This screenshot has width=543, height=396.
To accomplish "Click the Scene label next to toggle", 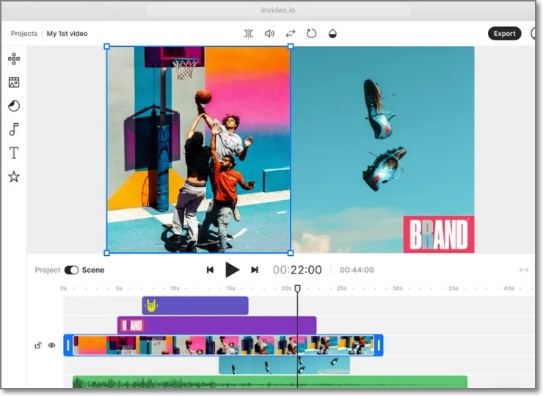I will (93, 270).
